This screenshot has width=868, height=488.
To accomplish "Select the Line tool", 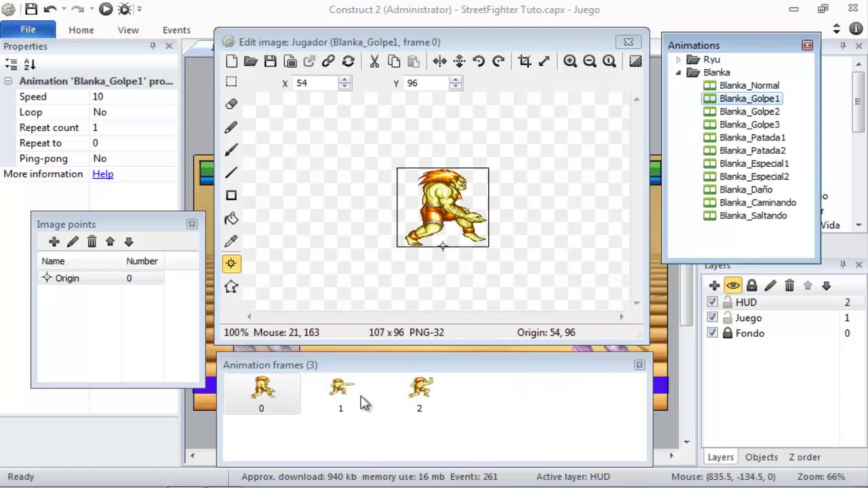I will point(231,173).
